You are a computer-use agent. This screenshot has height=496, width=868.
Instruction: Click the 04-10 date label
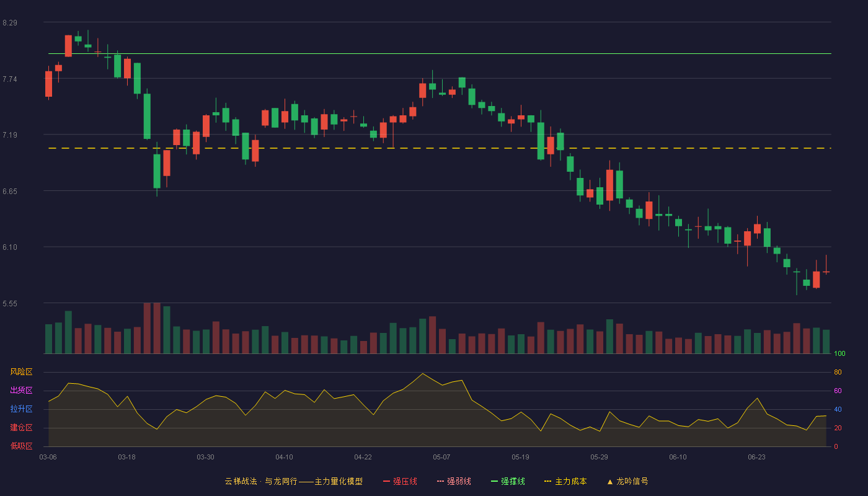(284, 457)
